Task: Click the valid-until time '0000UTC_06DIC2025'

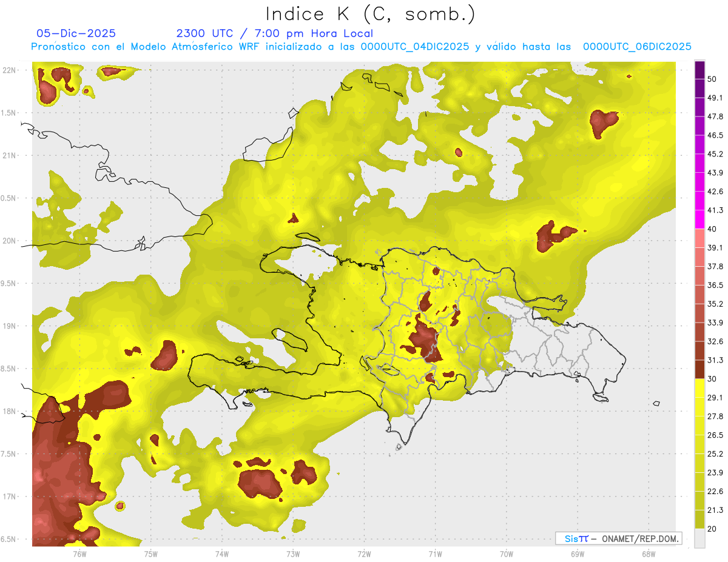Action: click(x=637, y=47)
